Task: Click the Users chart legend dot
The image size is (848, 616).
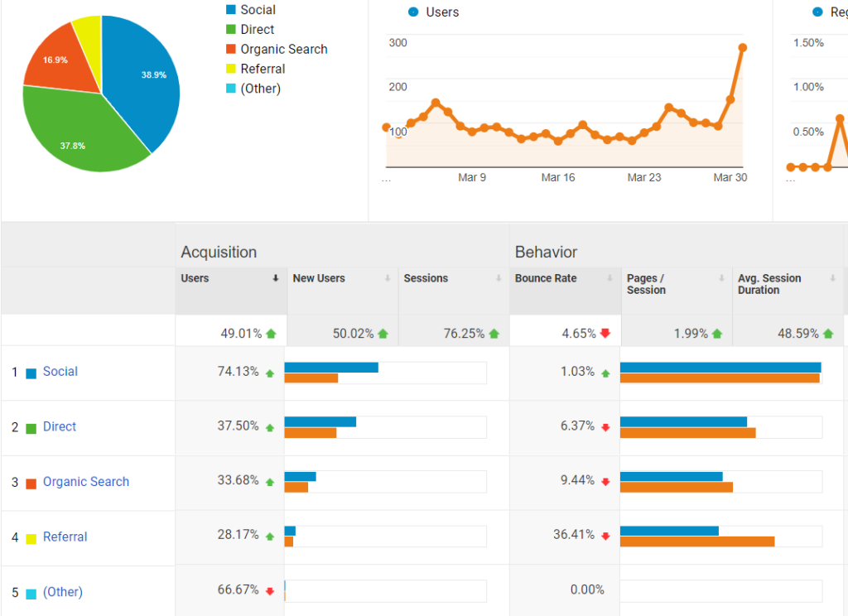Action: (x=413, y=12)
